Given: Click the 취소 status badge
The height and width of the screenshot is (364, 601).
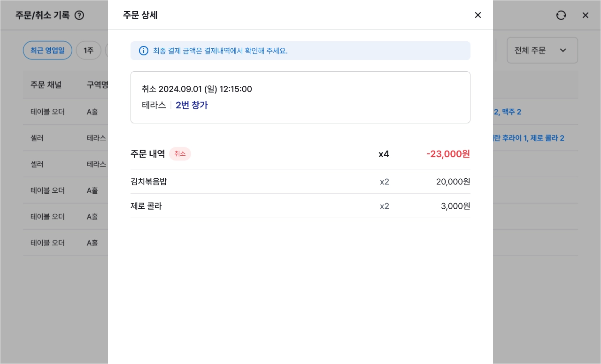Looking at the screenshot, I should [180, 154].
